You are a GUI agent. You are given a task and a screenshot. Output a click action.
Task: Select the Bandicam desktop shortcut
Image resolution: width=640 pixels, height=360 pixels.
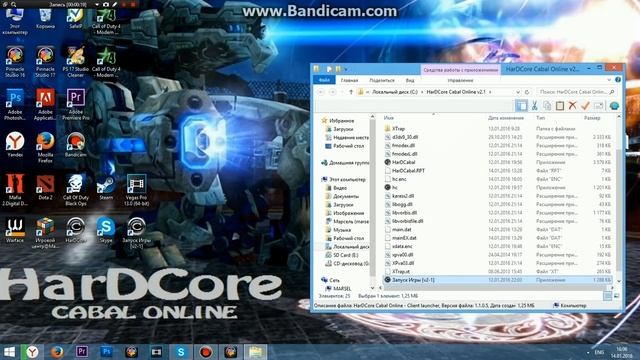pos(76,145)
